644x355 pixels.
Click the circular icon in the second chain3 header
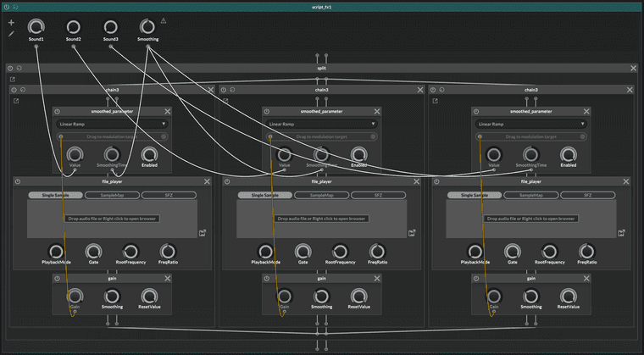232,90
